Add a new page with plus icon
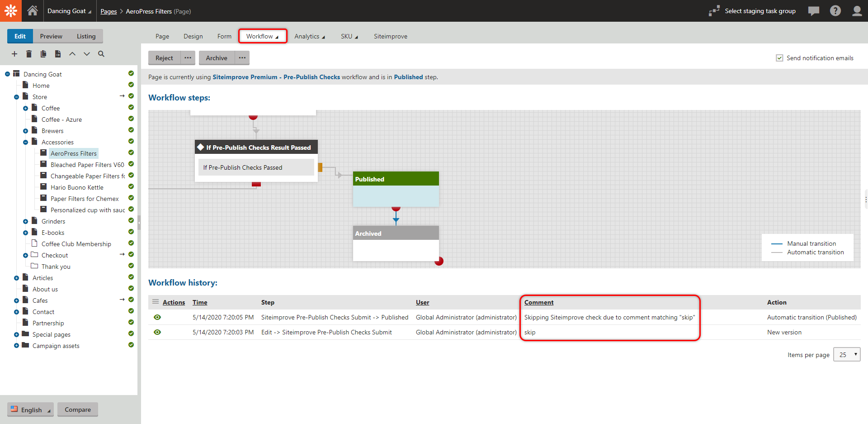This screenshot has width=868, height=424. (x=14, y=54)
